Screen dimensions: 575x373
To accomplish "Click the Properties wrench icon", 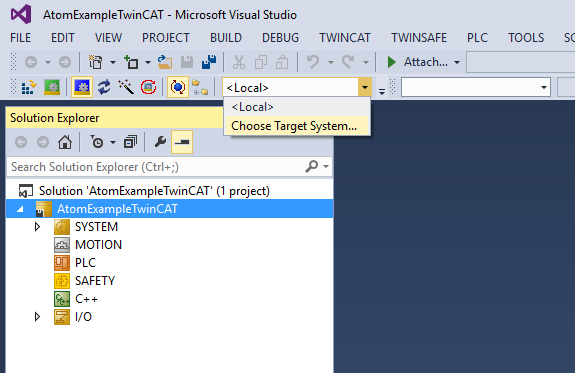I will (x=160, y=142).
